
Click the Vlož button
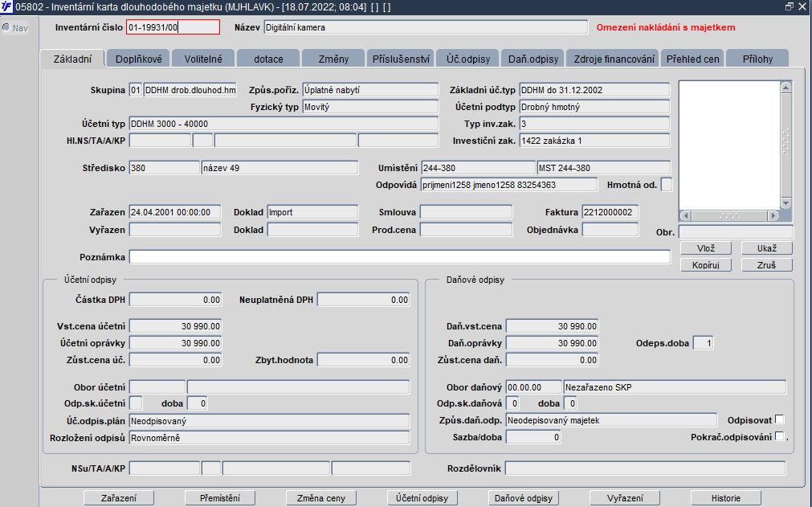[x=706, y=248]
